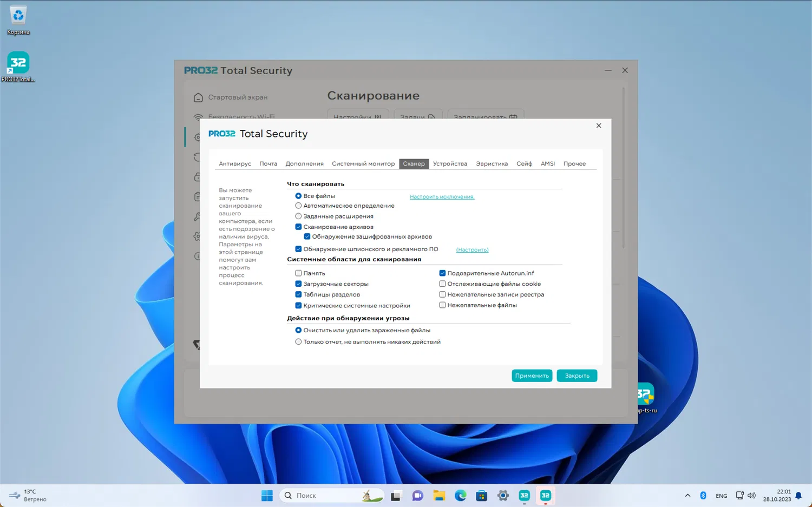
Task: Select Стартовый экран in the main window sidebar
Action: (238, 97)
